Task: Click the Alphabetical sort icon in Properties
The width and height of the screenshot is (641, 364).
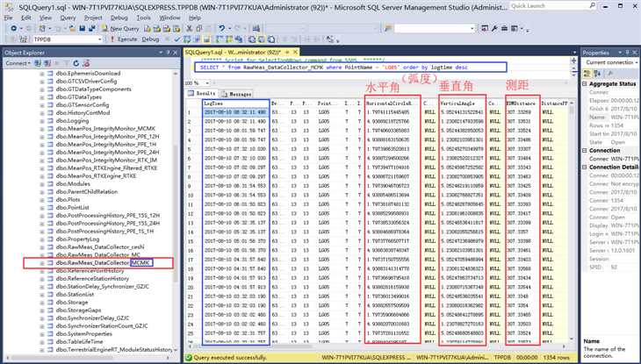Action: (x=597, y=73)
